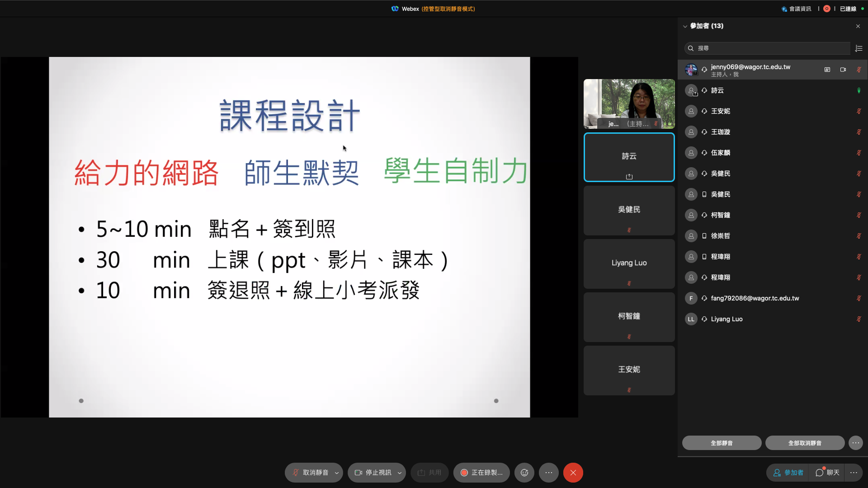Collapse the 參加者 (13) panel header
The image size is (868, 488).
(685, 26)
